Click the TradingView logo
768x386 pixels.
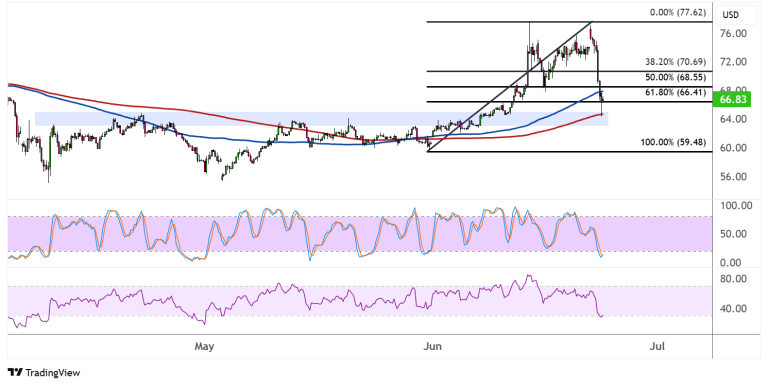point(16,373)
